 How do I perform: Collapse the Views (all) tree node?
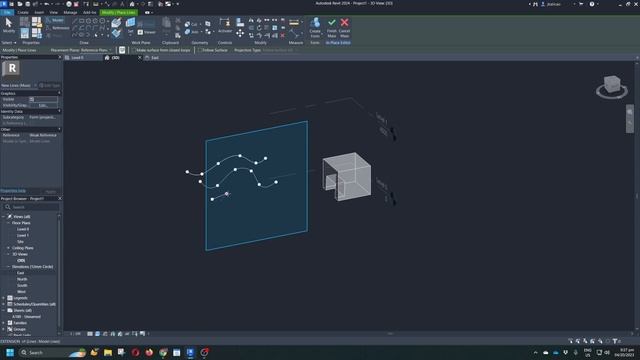point(4,217)
